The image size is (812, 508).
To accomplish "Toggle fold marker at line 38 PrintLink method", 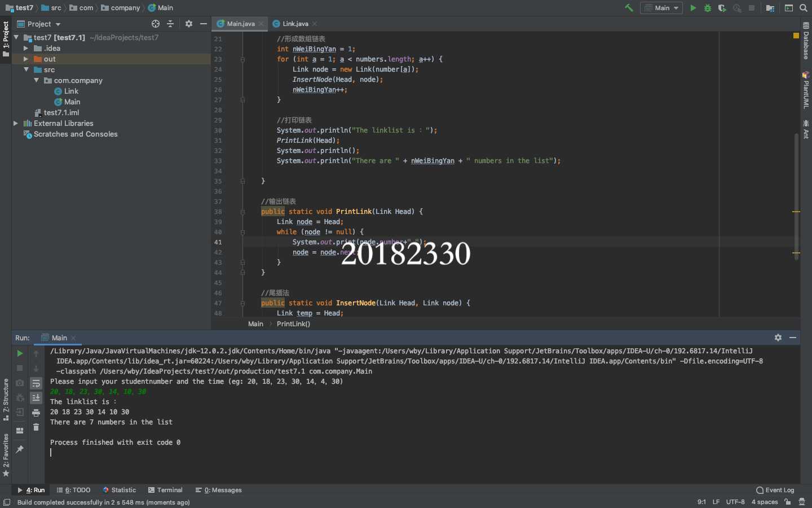I will pos(242,212).
